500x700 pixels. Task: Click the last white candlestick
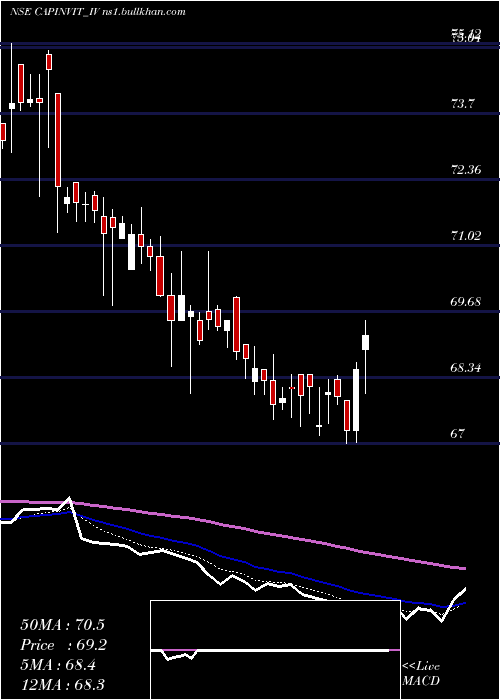(x=366, y=342)
